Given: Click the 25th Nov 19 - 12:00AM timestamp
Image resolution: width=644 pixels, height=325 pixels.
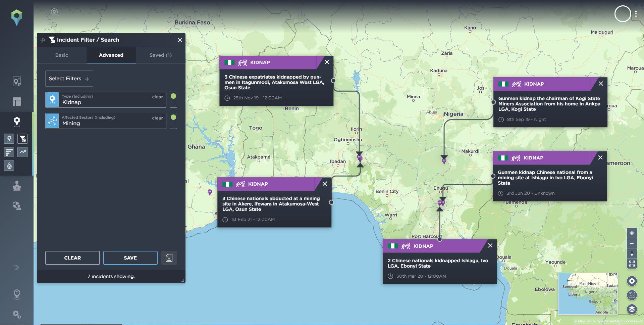Looking at the screenshot, I should click(x=257, y=98).
